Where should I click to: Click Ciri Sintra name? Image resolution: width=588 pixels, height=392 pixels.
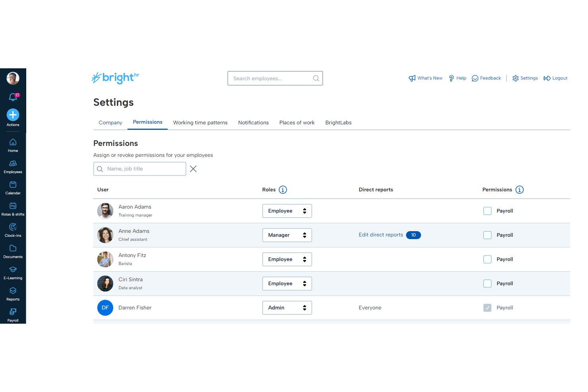click(x=130, y=280)
